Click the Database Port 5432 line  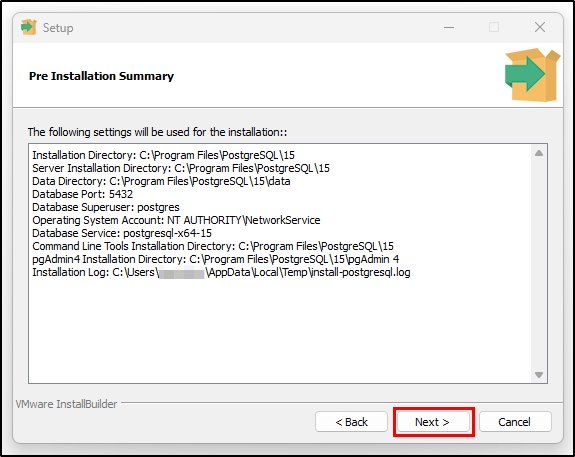[83, 194]
